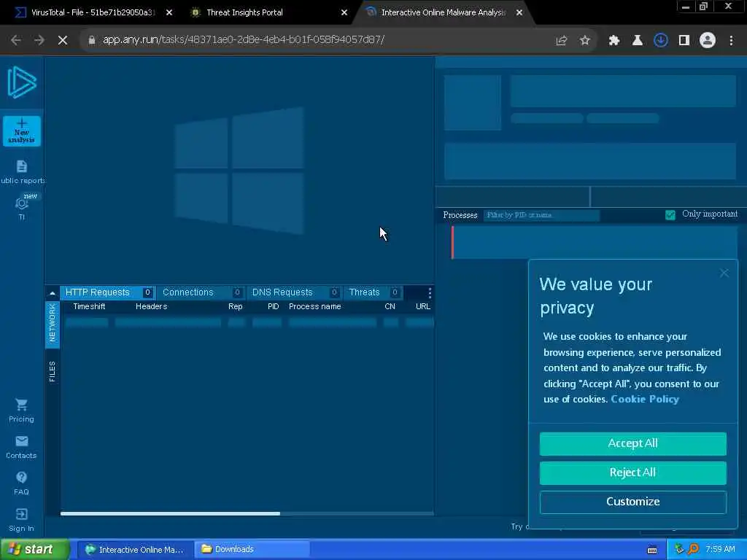747x560 pixels.
Task: Click the system tray clock 7:59 AM
Action: tap(720, 550)
